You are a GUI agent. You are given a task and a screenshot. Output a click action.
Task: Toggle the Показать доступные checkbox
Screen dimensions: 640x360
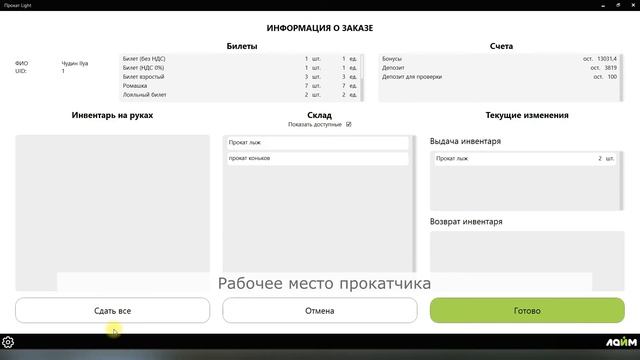click(x=349, y=124)
